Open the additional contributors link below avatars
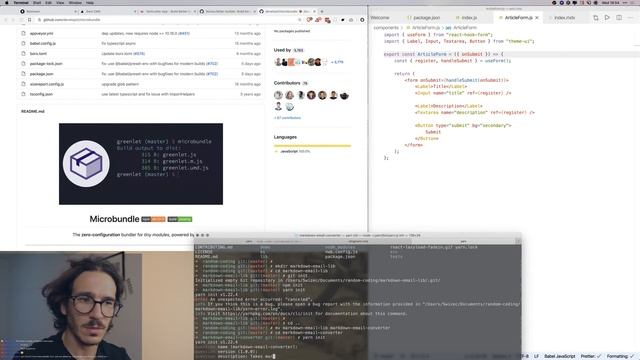The image size is (640, 360). click(x=287, y=118)
